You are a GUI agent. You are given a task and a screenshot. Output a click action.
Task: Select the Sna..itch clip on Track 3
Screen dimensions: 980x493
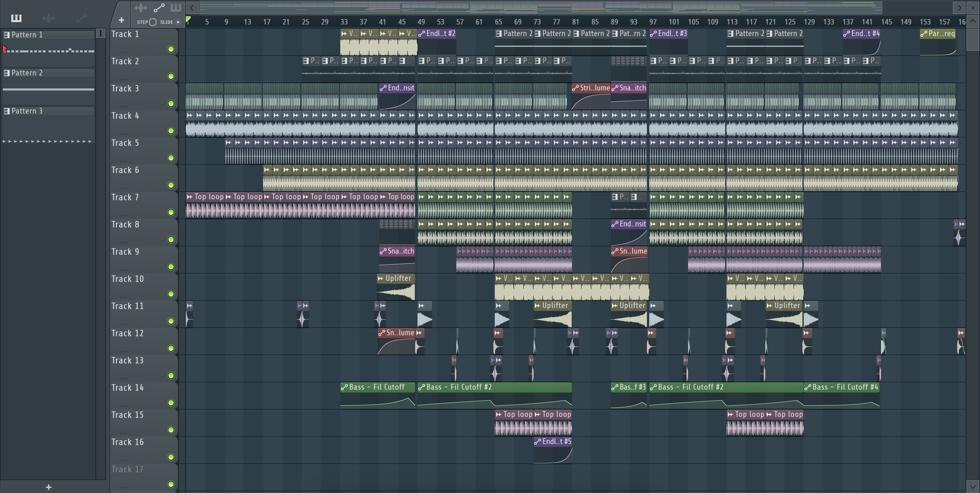(x=629, y=97)
